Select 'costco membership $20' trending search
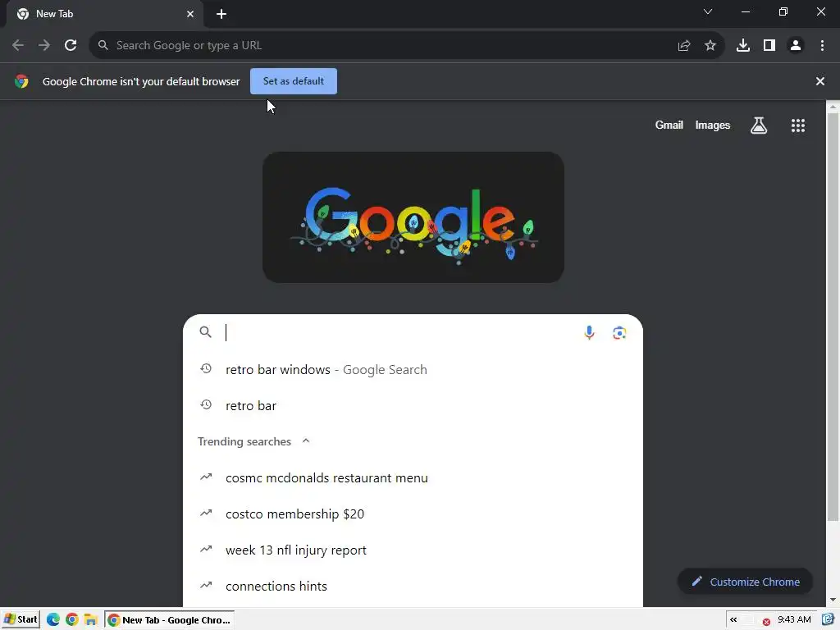This screenshot has width=840, height=630. coord(413,514)
